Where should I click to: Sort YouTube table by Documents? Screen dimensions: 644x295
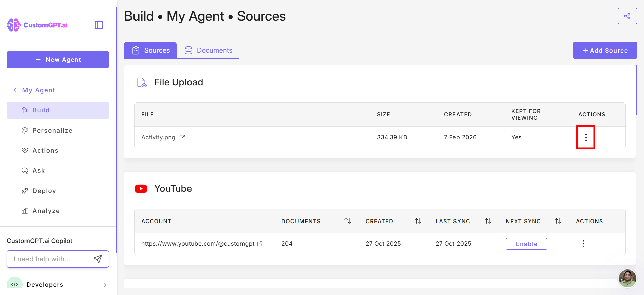click(x=348, y=221)
